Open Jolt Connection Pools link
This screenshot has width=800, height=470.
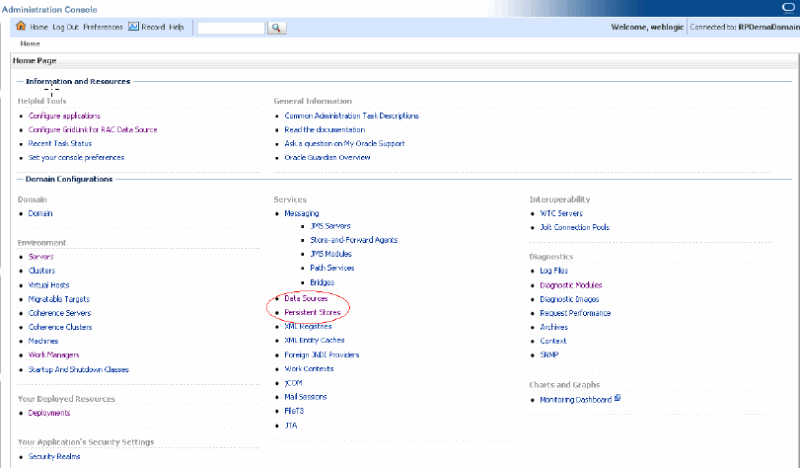[574, 227]
